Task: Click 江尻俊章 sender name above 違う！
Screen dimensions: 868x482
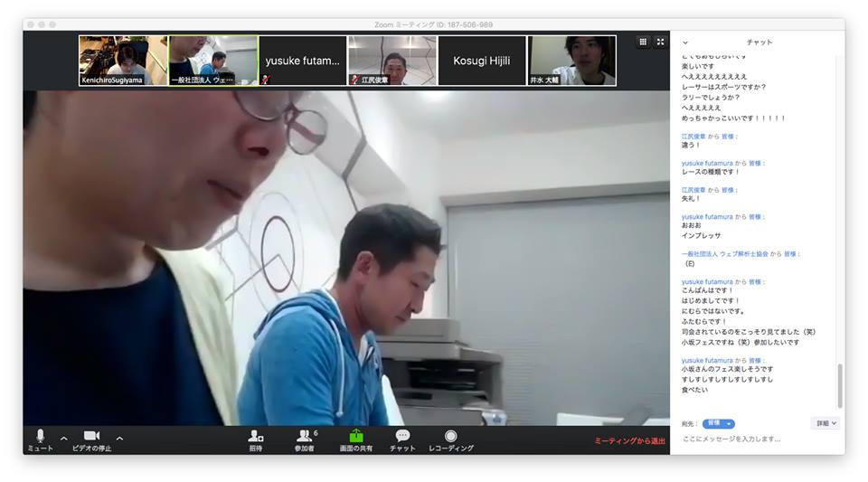Action: [693, 137]
